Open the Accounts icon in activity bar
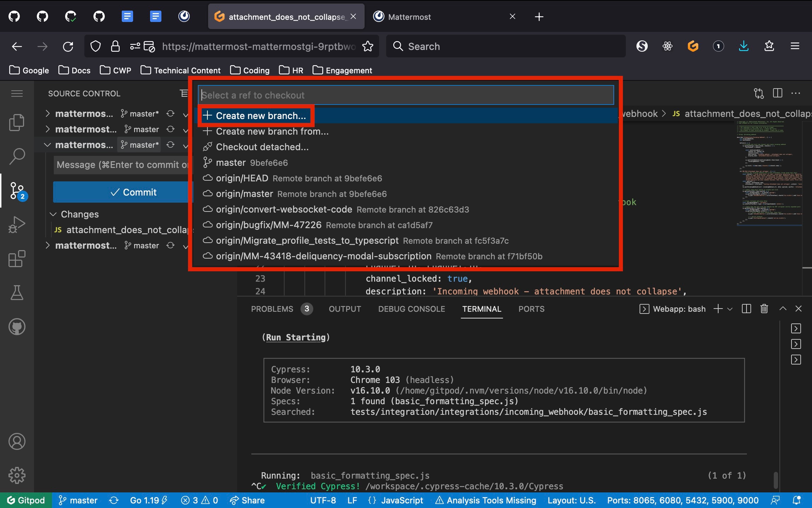This screenshot has width=812, height=508. 17,441
